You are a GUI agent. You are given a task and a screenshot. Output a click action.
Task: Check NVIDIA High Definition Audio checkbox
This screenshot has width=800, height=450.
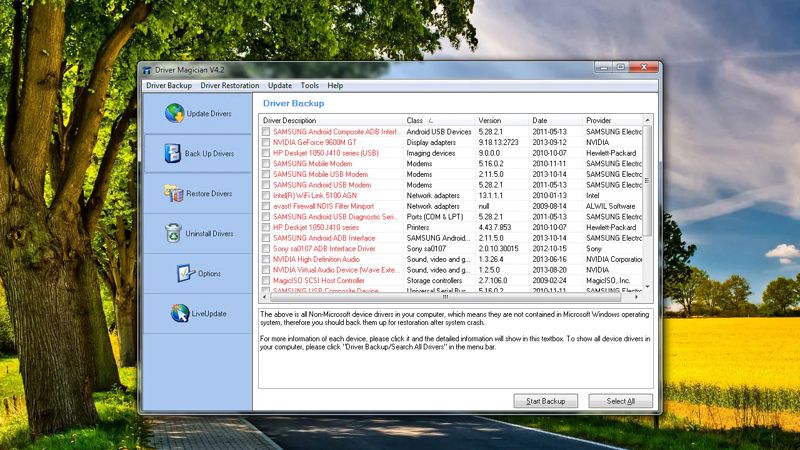(x=266, y=259)
